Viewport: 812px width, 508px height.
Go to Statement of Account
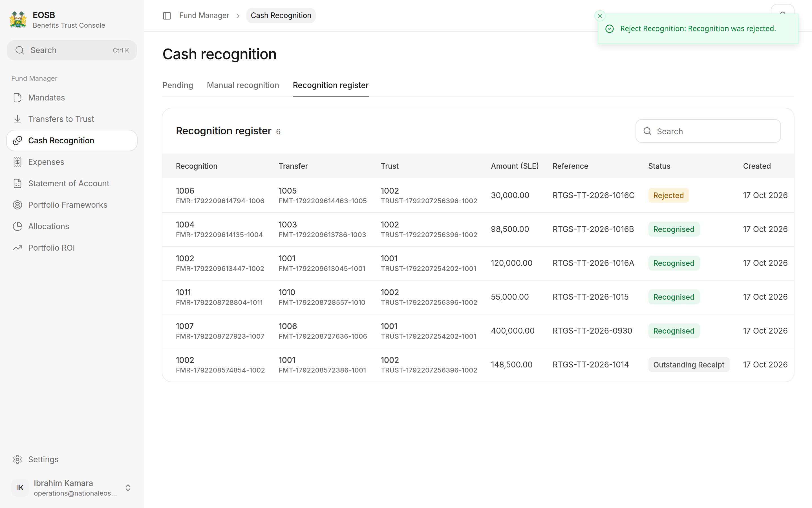pos(72,183)
